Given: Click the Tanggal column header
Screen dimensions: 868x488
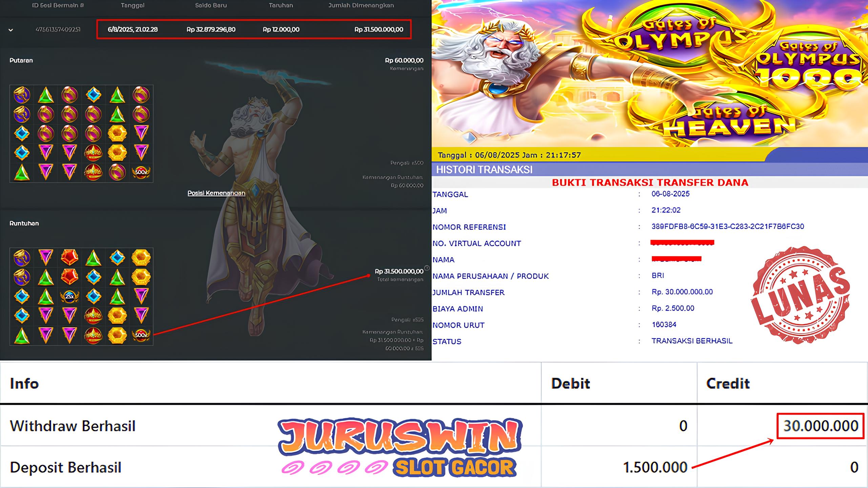Looking at the screenshot, I should pyautogui.click(x=132, y=5).
